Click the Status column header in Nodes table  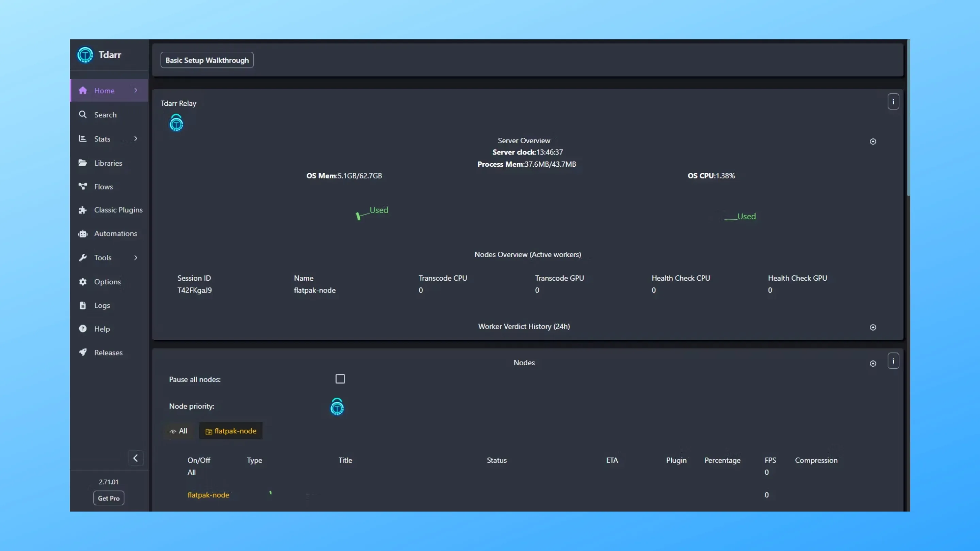[497, 460]
